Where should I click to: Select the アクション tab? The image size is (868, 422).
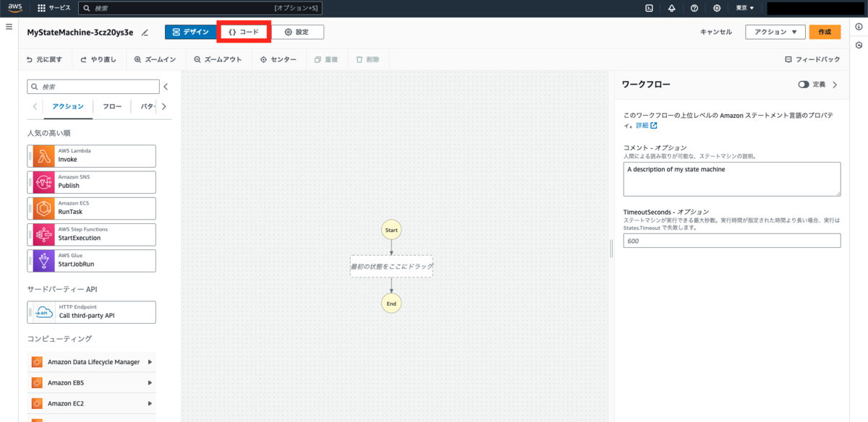click(x=68, y=106)
